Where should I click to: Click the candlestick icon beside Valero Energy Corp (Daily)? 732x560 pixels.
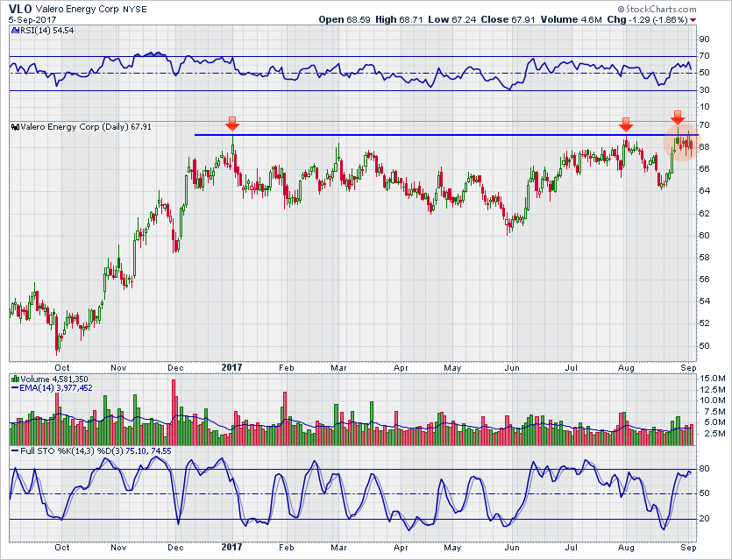click(15, 127)
